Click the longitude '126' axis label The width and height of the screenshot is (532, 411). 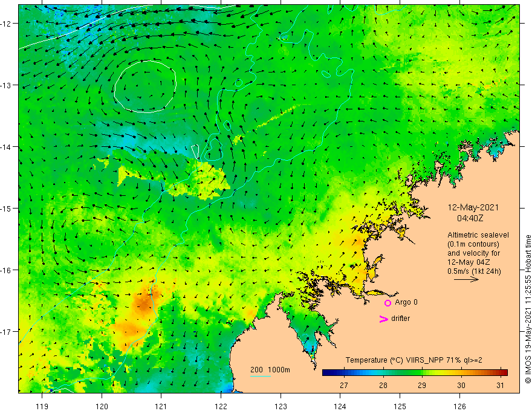pyautogui.click(x=459, y=406)
